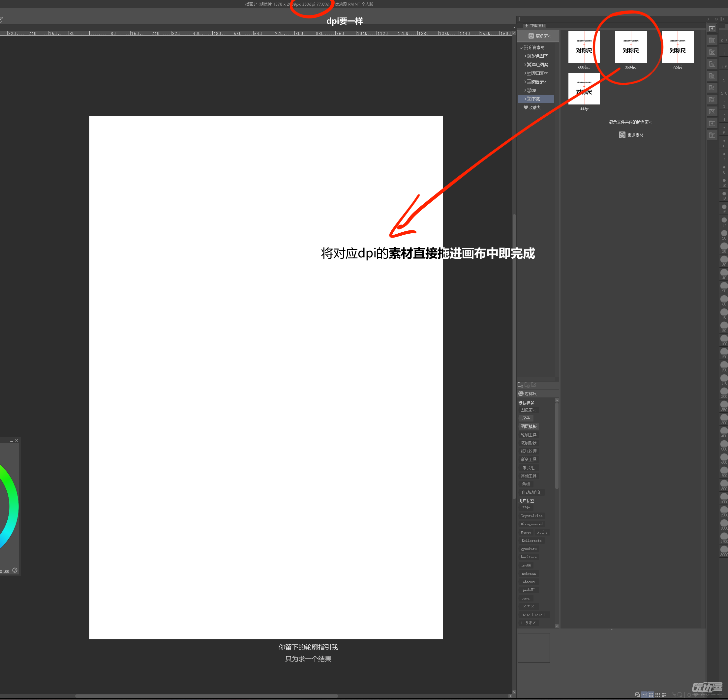Switch to large thumbnail view
728x700 pixels.
[x=651, y=694]
